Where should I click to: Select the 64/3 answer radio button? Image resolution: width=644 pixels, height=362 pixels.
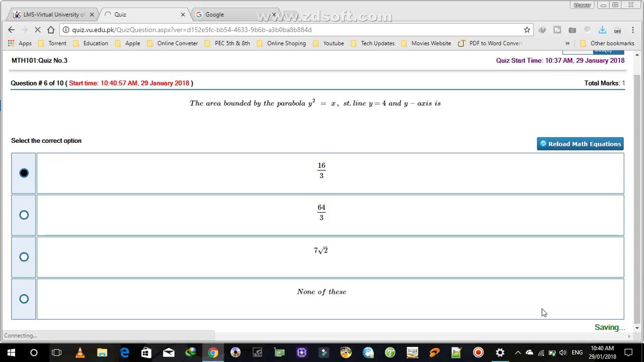click(24, 215)
